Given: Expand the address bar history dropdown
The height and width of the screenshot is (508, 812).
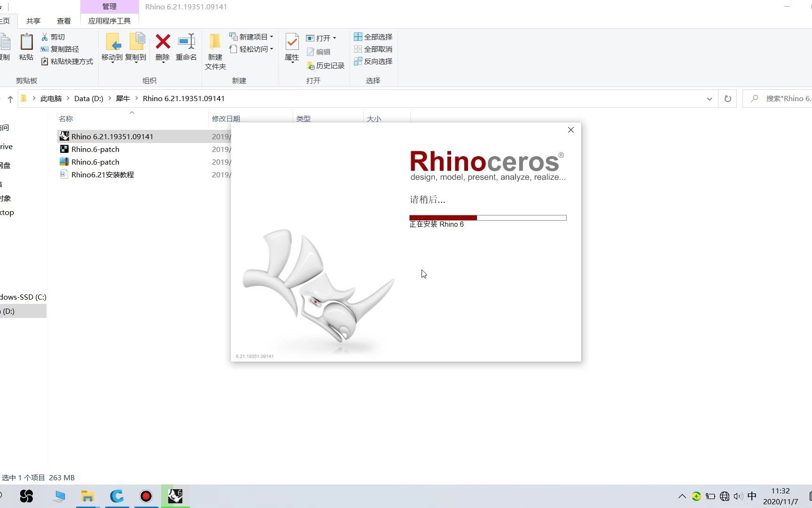Looking at the screenshot, I should pyautogui.click(x=709, y=99).
